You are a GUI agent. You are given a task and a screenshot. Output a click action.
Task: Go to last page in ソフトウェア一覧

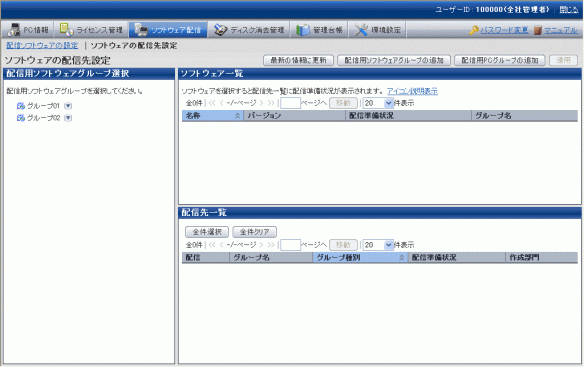pos(271,103)
